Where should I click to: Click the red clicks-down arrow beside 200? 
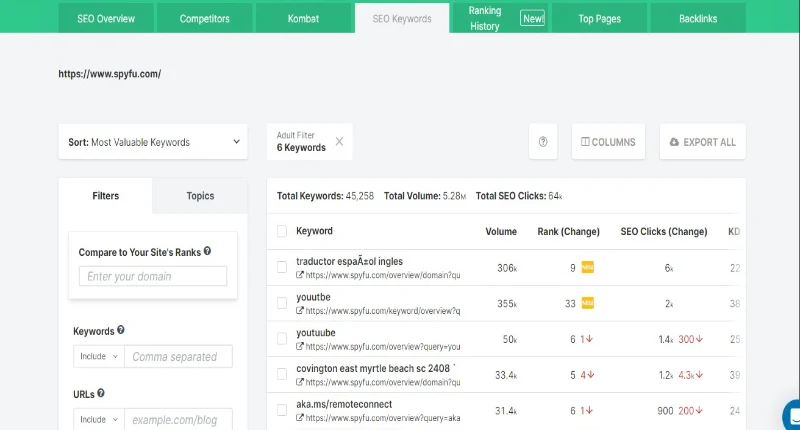699,411
